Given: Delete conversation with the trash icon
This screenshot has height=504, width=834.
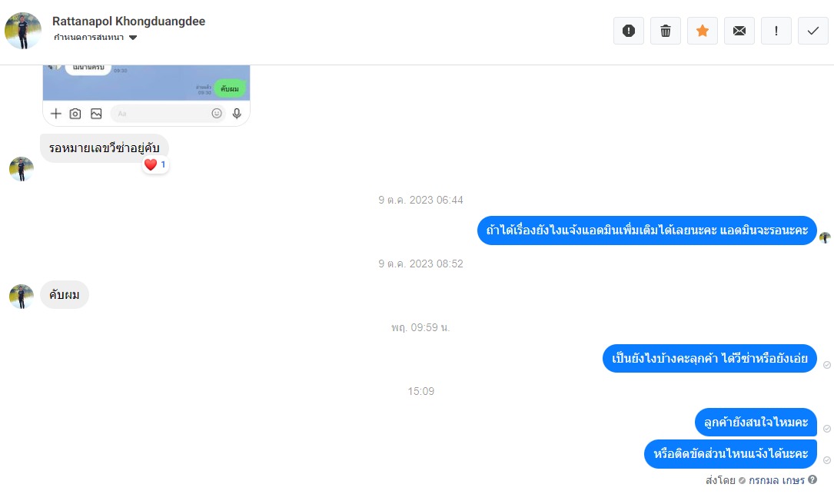Looking at the screenshot, I should 665,31.
